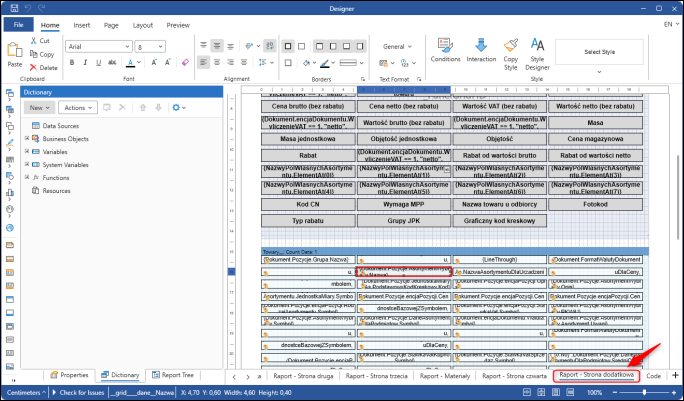Viewport: 684px width, 401px height.
Task: Click the Delete command in Clipboard
Action: click(x=46, y=67)
